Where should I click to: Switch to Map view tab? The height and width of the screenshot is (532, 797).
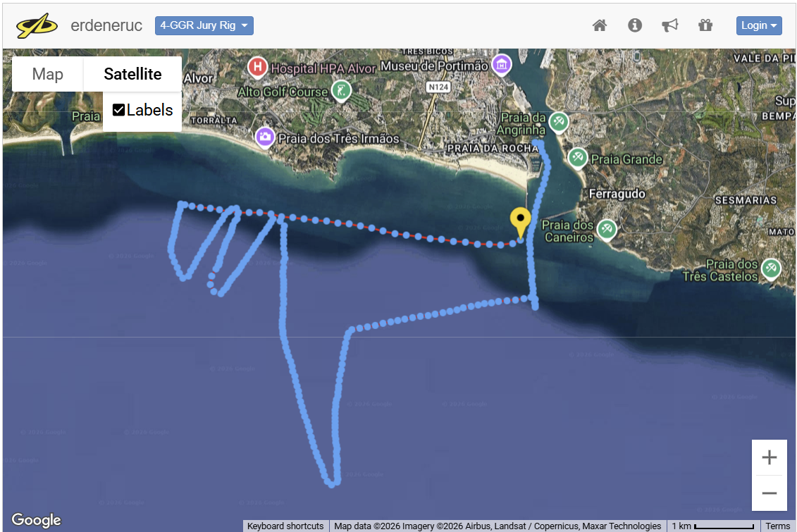pyautogui.click(x=48, y=74)
